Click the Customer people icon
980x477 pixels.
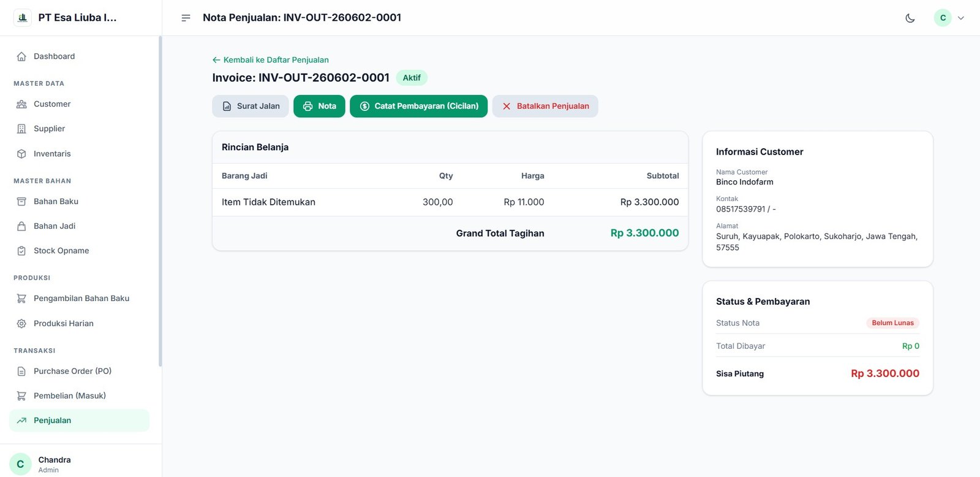(x=21, y=104)
